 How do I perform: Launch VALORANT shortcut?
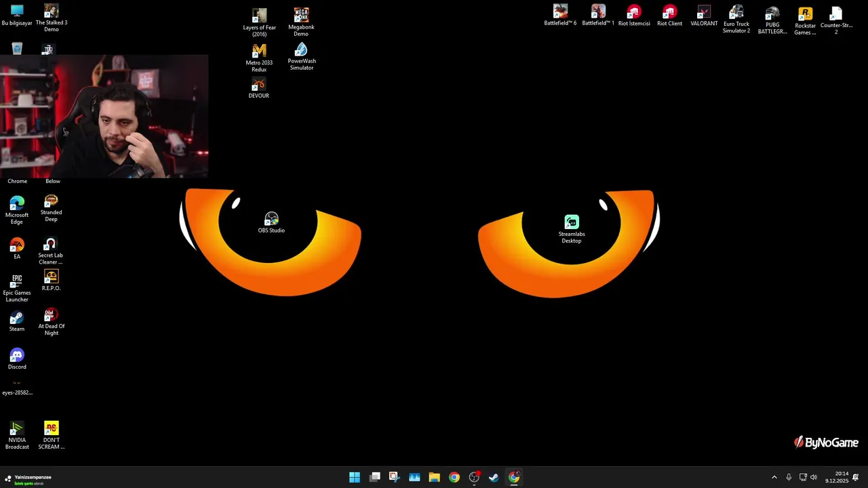tap(704, 16)
